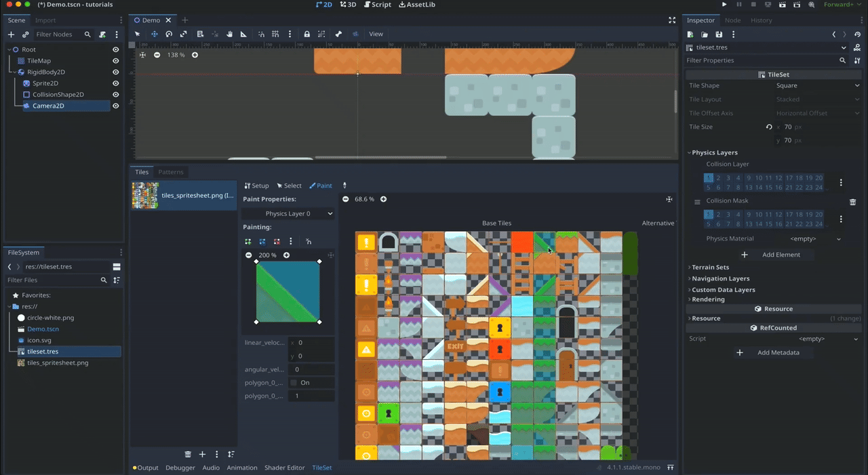
Task: Click the Add child node plus icon
Action: [12, 34]
